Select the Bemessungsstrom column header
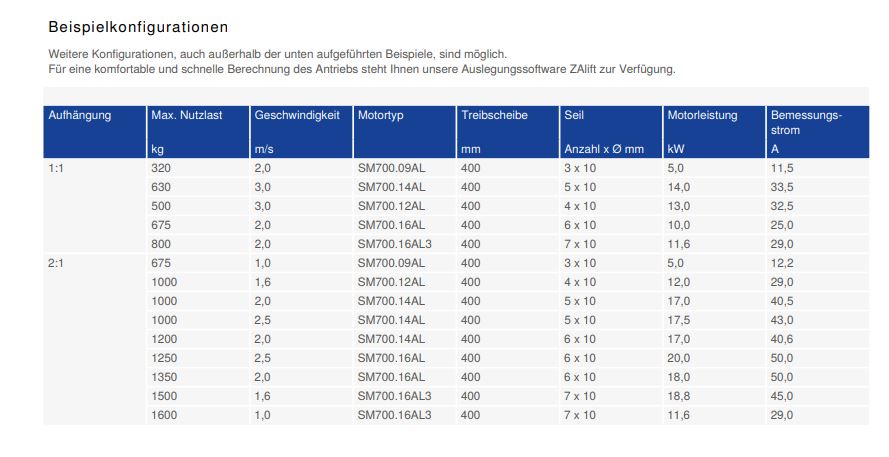The height and width of the screenshot is (457, 889). [818, 132]
